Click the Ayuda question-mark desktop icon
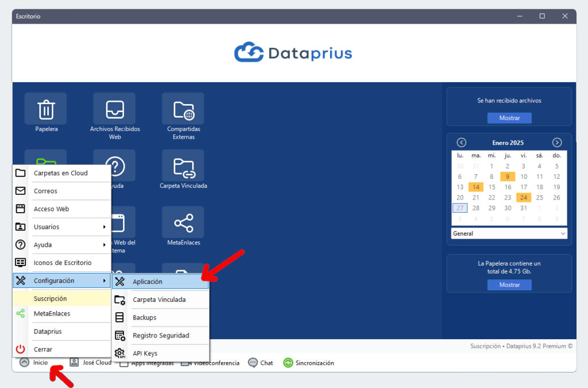The height and width of the screenshot is (388, 588). (x=116, y=166)
